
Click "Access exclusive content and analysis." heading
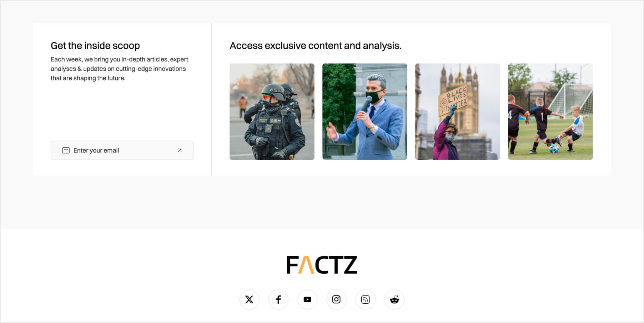click(316, 46)
